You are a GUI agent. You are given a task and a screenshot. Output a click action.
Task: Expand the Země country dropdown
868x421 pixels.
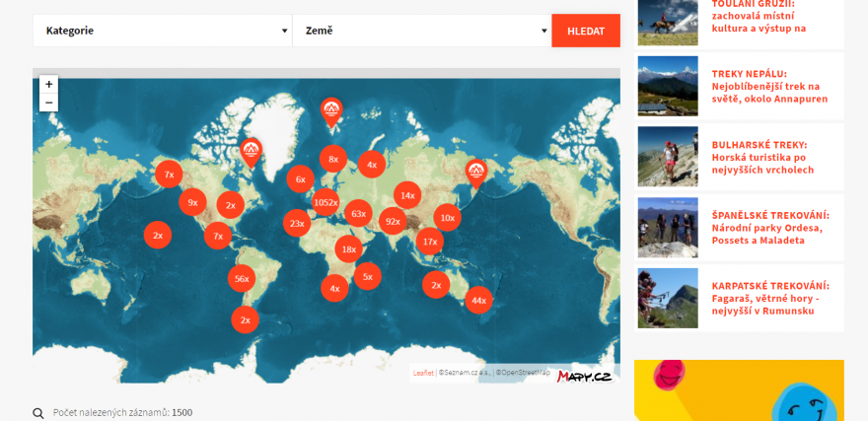[421, 31]
